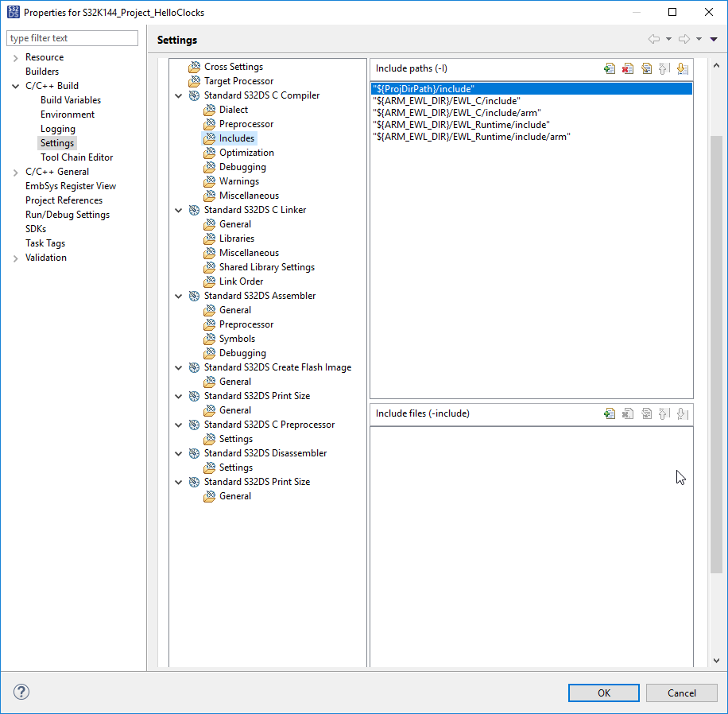728x714 pixels.
Task: Click Standard S32DS C Linker tool icon
Action: click(x=194, y=210)
